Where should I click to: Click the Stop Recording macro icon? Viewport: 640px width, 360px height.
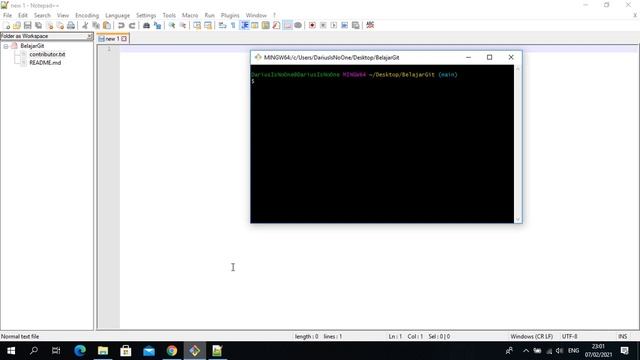tap(323, 25)
